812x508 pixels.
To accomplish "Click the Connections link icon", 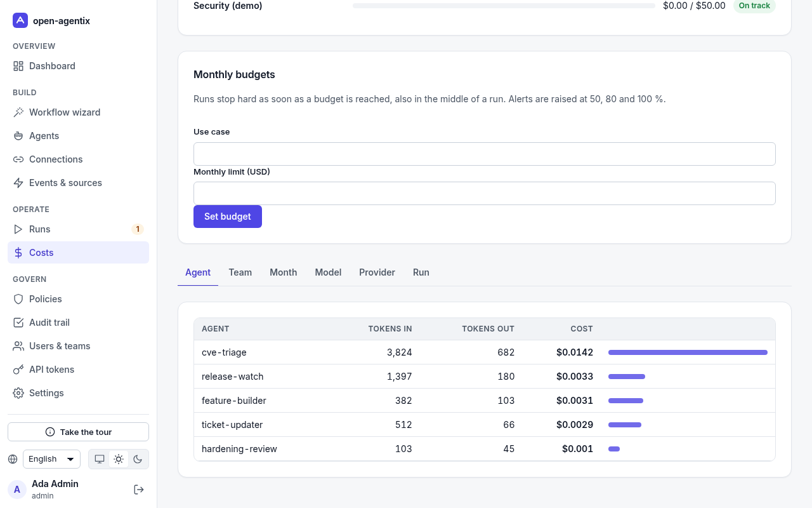I will (x=18, y=159).
